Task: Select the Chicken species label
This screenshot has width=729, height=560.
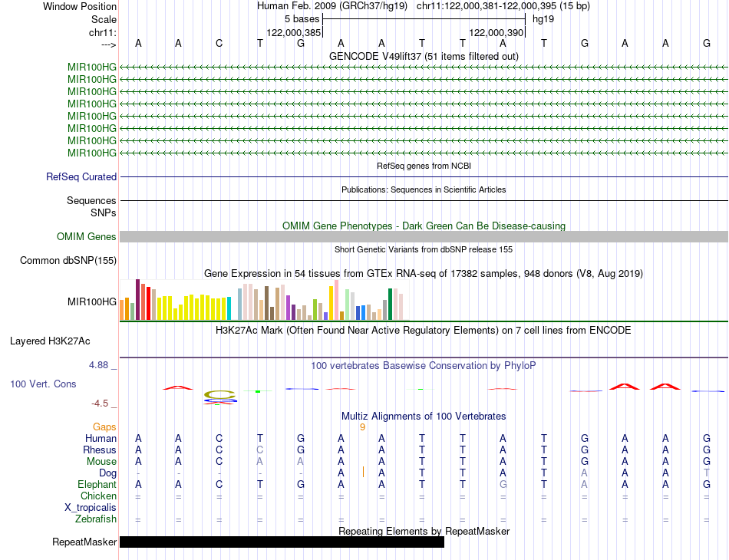Action: pos(98,496)
